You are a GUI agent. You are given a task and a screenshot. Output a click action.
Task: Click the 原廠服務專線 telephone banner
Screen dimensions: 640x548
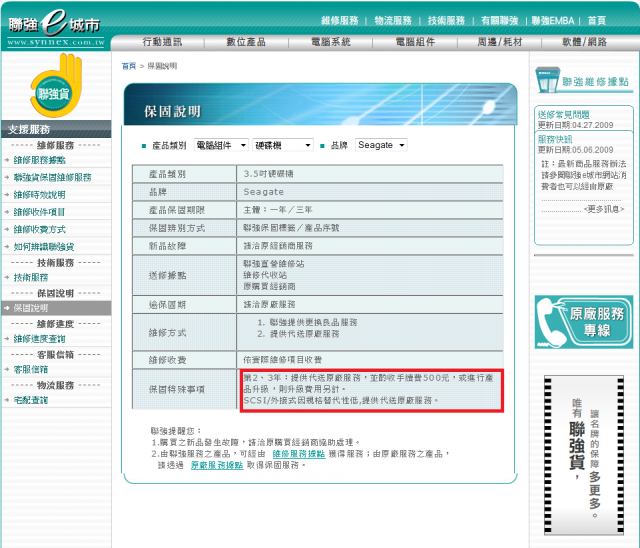[584, 322]
